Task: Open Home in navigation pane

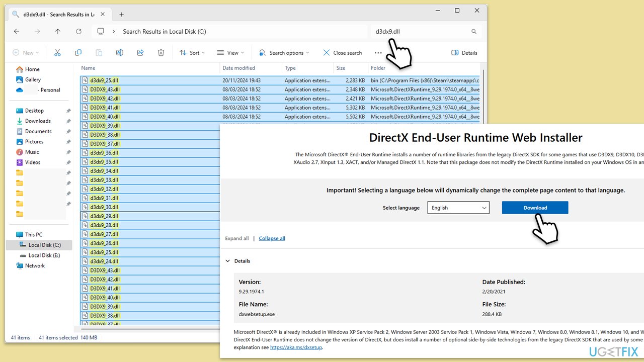Action: click(x=32, y=69)
